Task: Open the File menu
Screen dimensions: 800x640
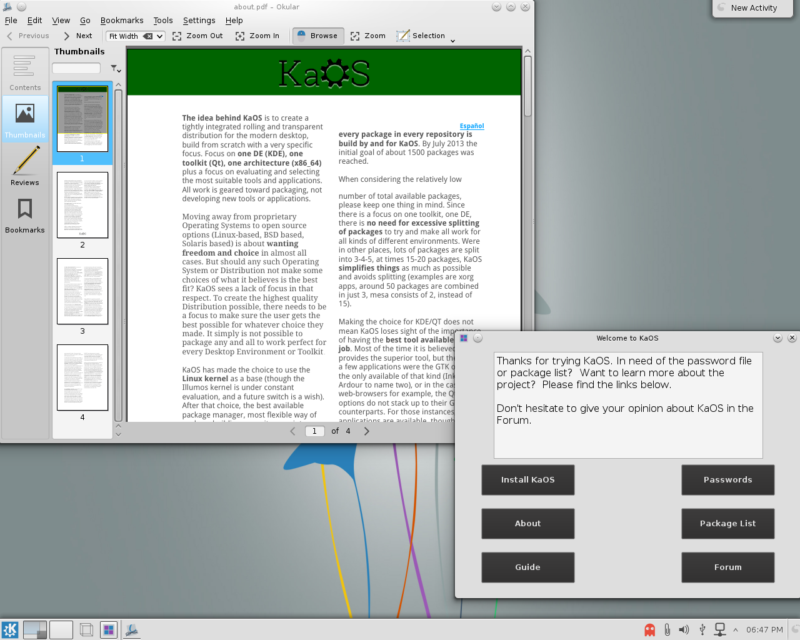Action: point(11,20)
